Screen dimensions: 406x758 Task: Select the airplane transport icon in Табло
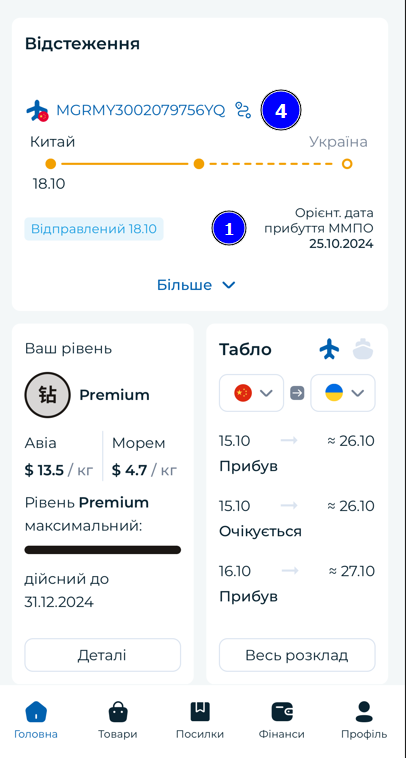coord(329,349)
